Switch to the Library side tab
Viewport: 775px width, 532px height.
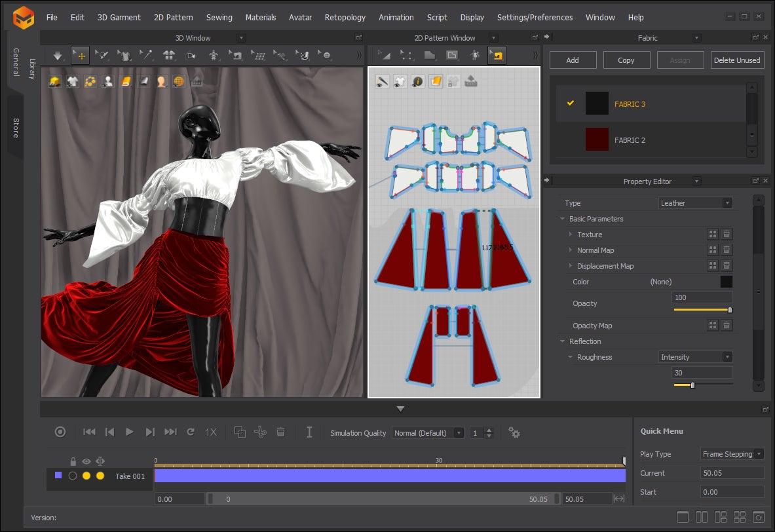click(x=32, y=68)
